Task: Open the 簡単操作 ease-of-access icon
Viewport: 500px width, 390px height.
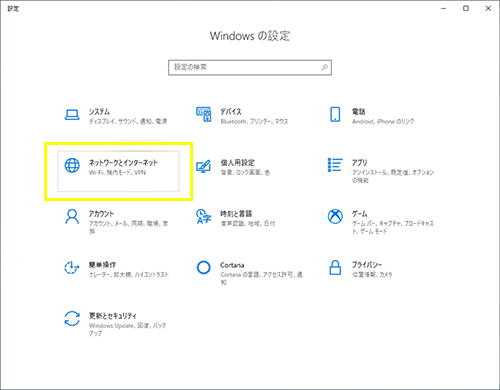Action: pos(72,268)
